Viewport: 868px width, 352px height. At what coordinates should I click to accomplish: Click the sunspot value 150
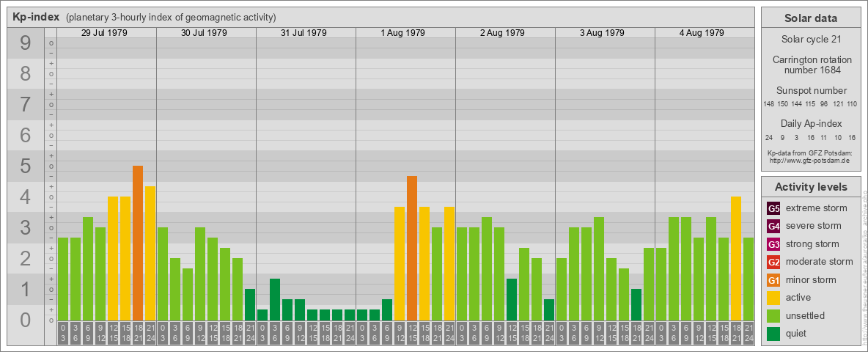pyautogui.click(x=783, y=104)
